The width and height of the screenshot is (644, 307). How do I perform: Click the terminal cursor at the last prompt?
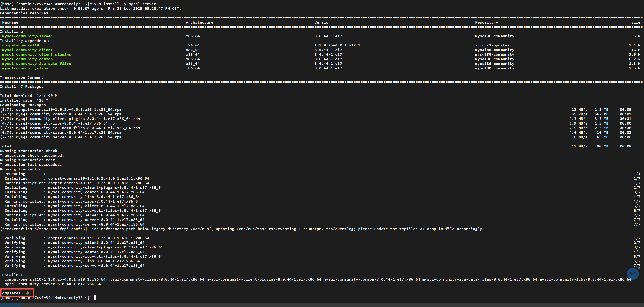[x=95, y=297]
